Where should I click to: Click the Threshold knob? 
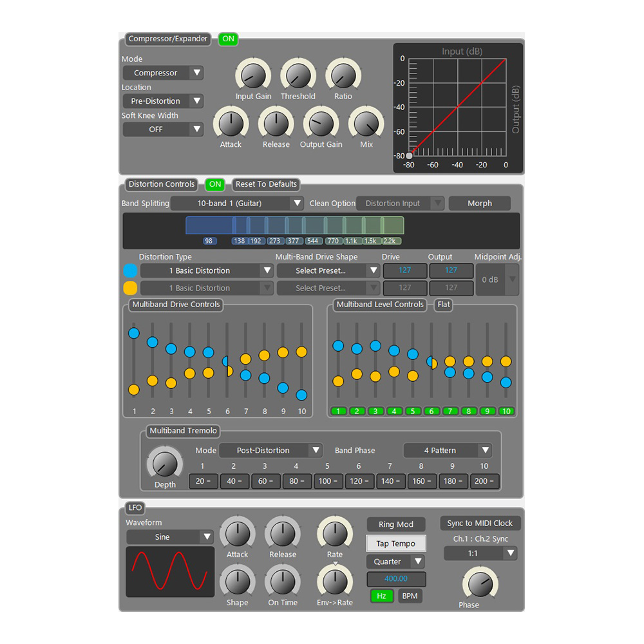pyautogui.click(x=298, y=76)
